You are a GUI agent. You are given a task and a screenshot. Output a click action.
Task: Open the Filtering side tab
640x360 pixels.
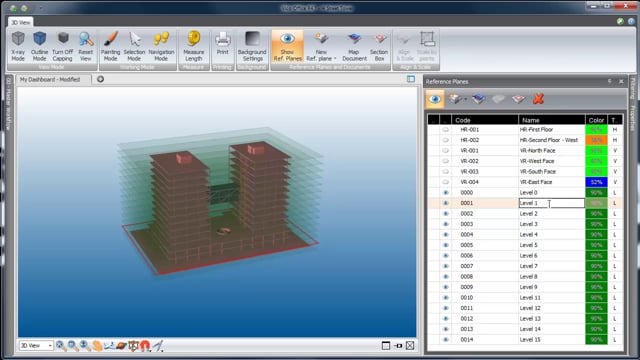[x=633, y=88]
